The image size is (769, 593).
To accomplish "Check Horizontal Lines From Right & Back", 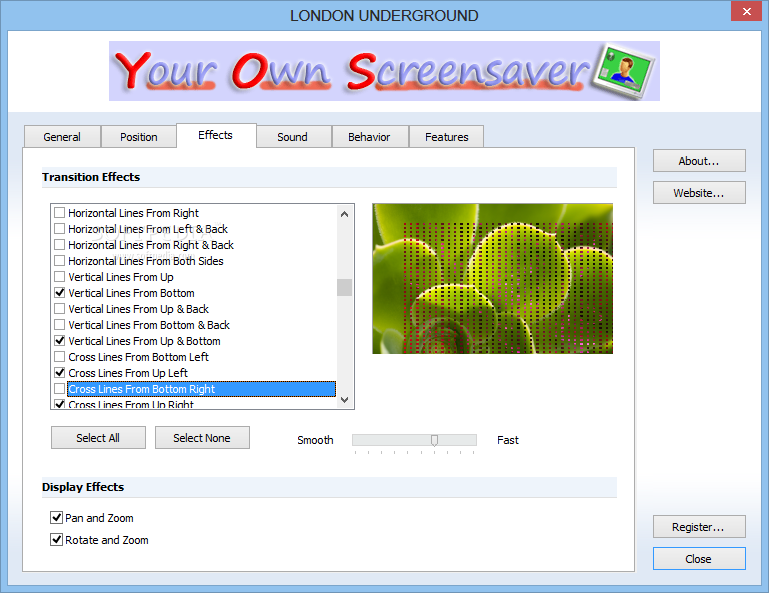I will (59, 245).
